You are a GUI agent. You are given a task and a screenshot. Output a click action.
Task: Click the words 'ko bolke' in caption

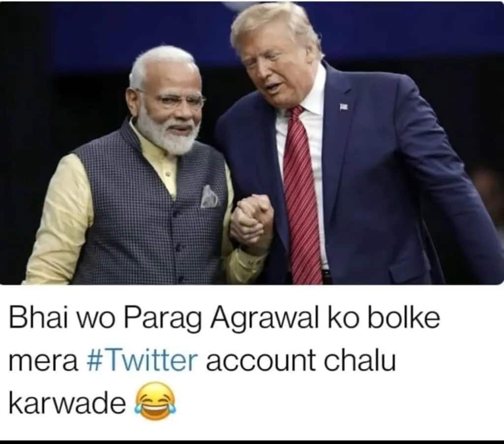383,317
